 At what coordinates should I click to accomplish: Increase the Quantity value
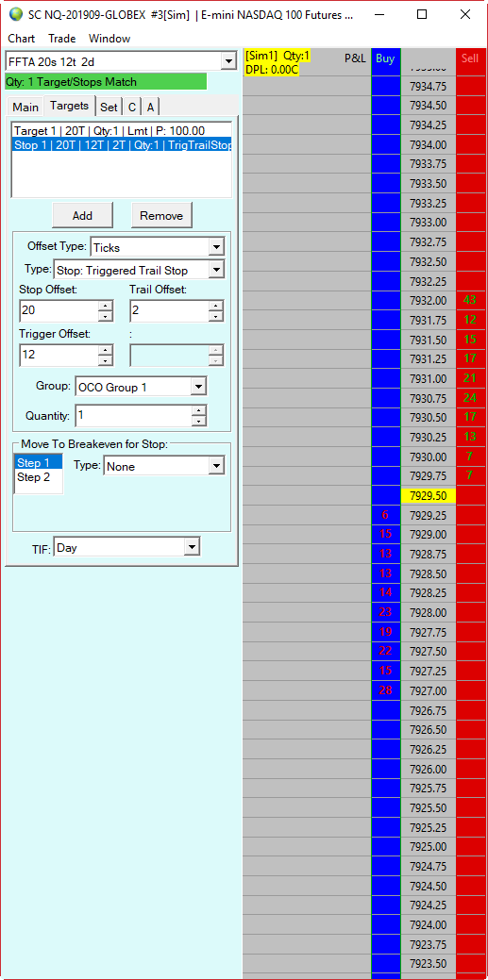click(199, 411)
